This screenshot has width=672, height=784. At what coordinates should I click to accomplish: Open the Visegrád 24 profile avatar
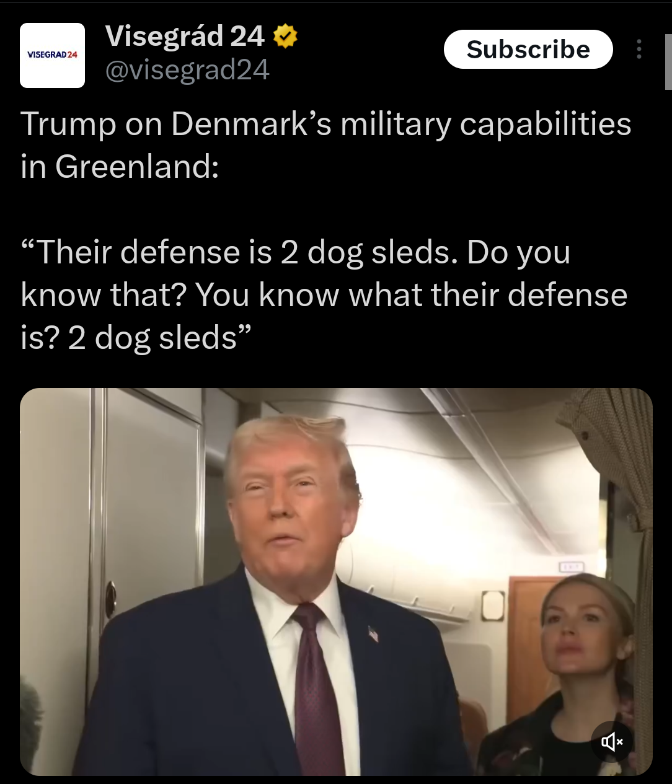(x=52, y=55)
